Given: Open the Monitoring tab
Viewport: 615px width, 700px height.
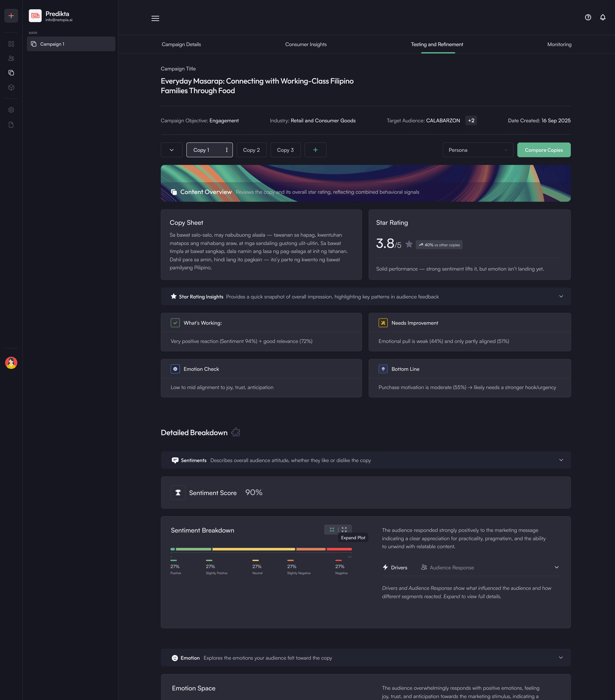Looking at the screenshot, I should (x=559, y=45).
